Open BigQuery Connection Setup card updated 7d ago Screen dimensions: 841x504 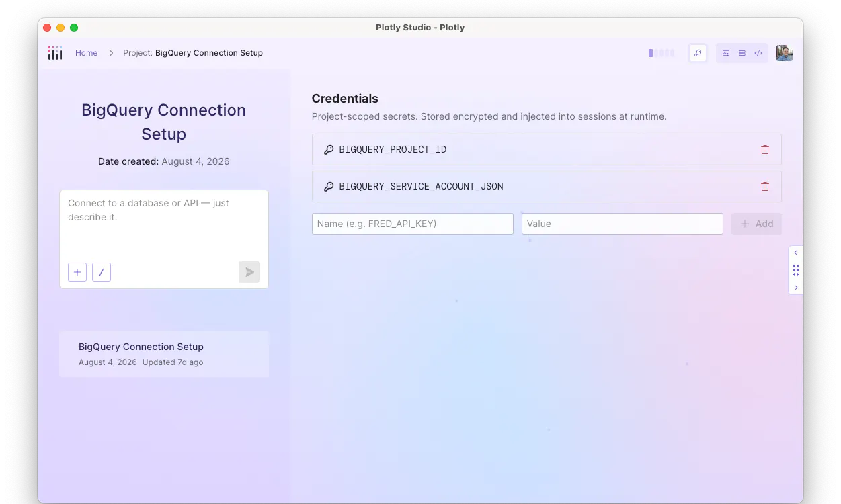point(164,354)
